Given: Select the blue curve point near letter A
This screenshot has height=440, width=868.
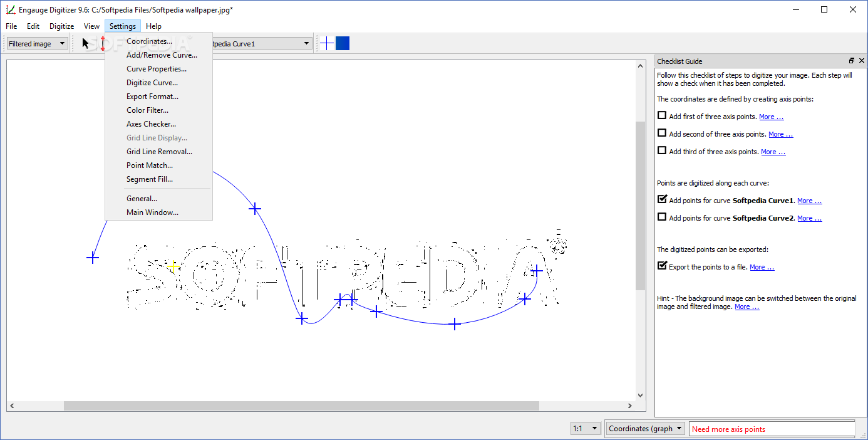Looking at the screenshot, I should pos(537,270).
